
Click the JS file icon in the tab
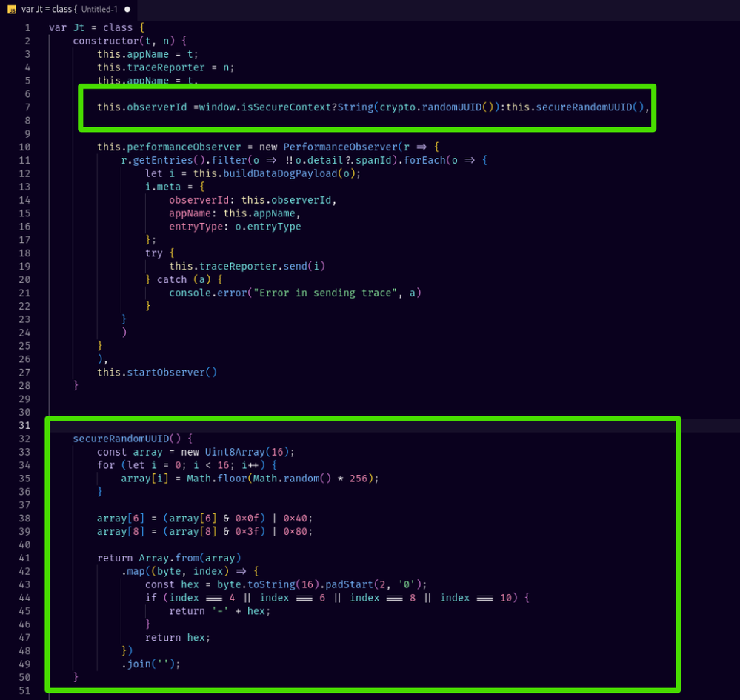tap(12, 10)
